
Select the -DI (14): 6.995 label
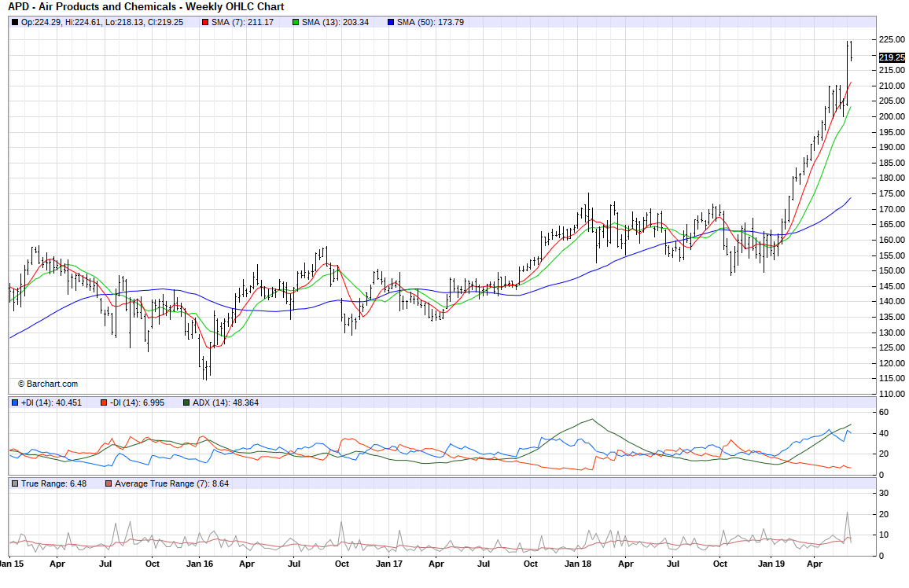137,402
